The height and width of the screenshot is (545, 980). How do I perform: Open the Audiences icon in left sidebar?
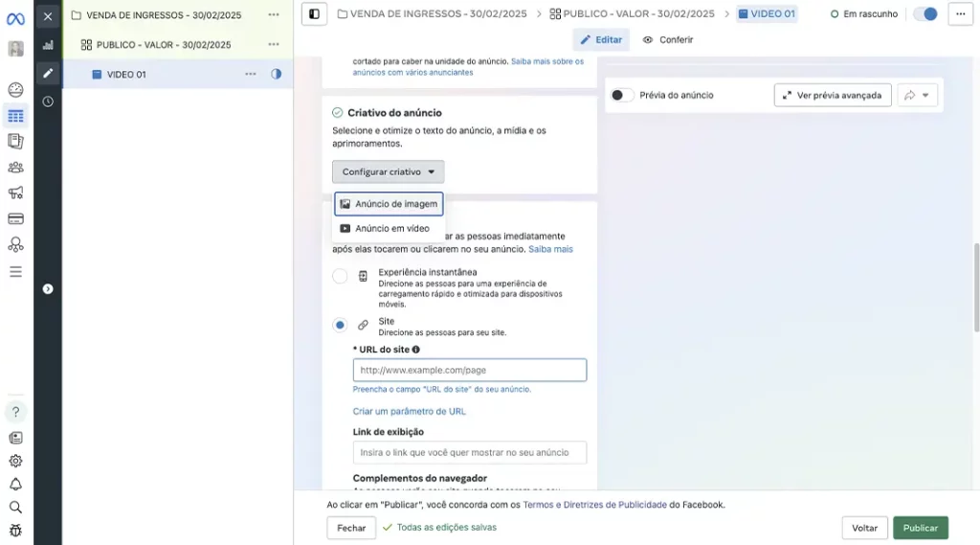[x=15, y=168]
